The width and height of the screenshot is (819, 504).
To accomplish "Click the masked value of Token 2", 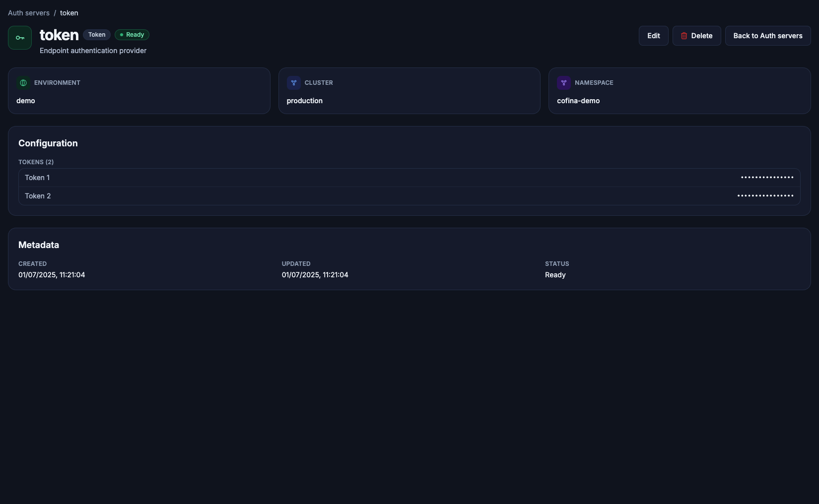I will pos(765,195).
